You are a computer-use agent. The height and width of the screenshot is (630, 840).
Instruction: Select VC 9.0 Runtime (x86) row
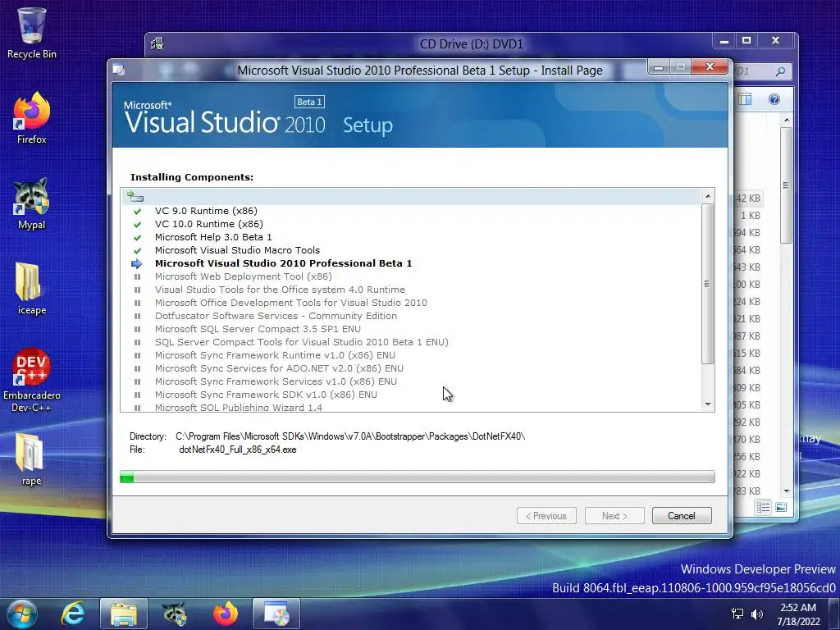tap(411, 211)
